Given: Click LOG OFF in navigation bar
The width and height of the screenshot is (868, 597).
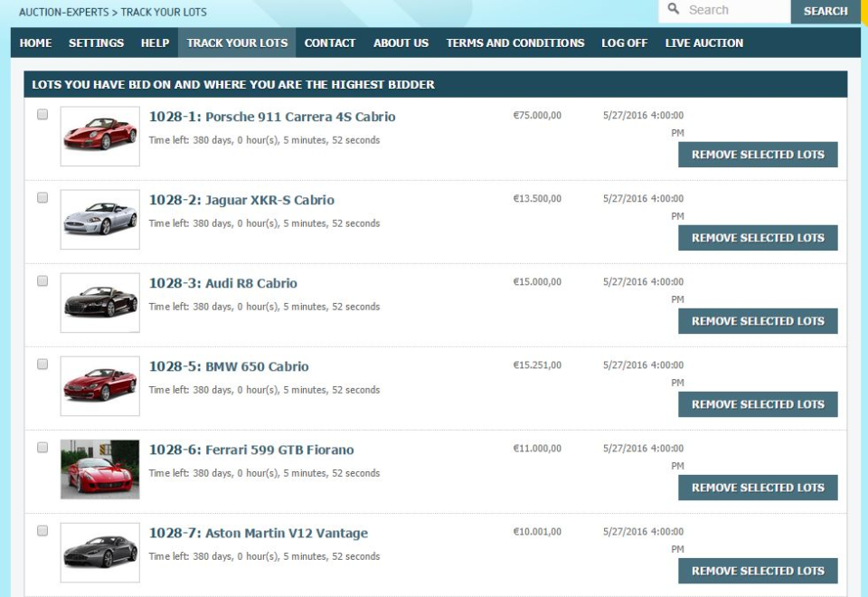Looking at the screenshot, I should (625, 43).
